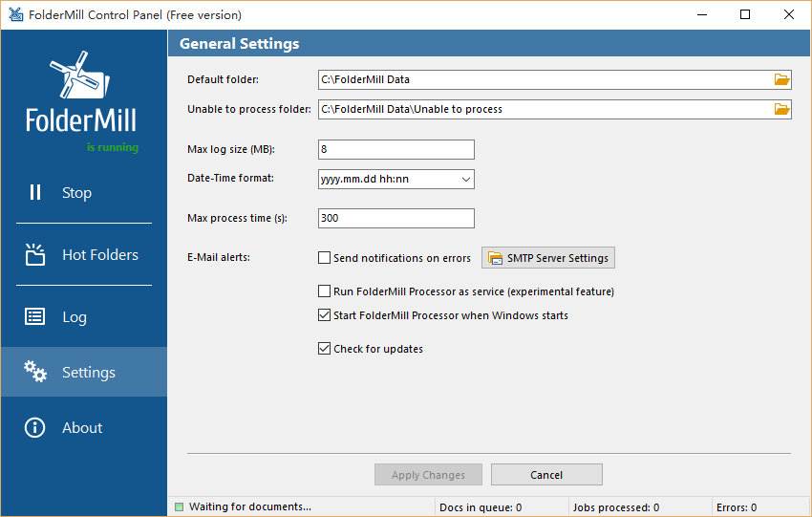812x517 pixels.
Task: Uncheck Start FolderMill Processor when Windows starts
Action: click(x=324, y=315)
